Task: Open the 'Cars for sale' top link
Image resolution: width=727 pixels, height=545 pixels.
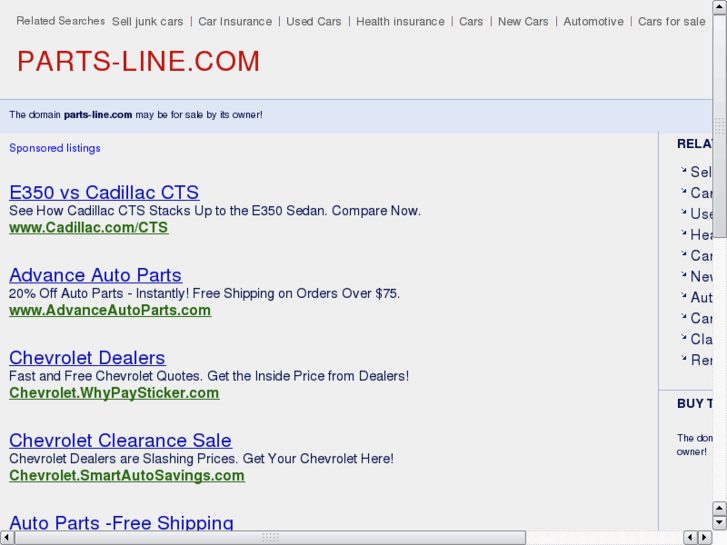Action: click(671, 22)
